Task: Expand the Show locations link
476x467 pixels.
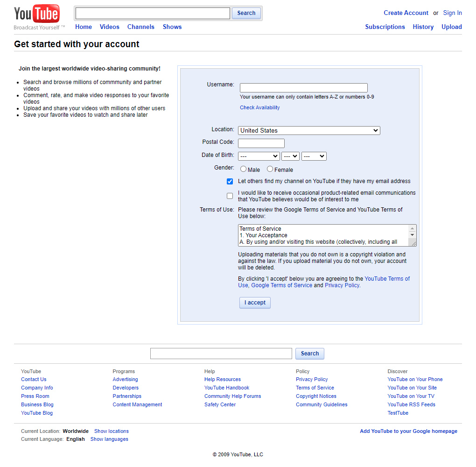Action: coord(112,431)
